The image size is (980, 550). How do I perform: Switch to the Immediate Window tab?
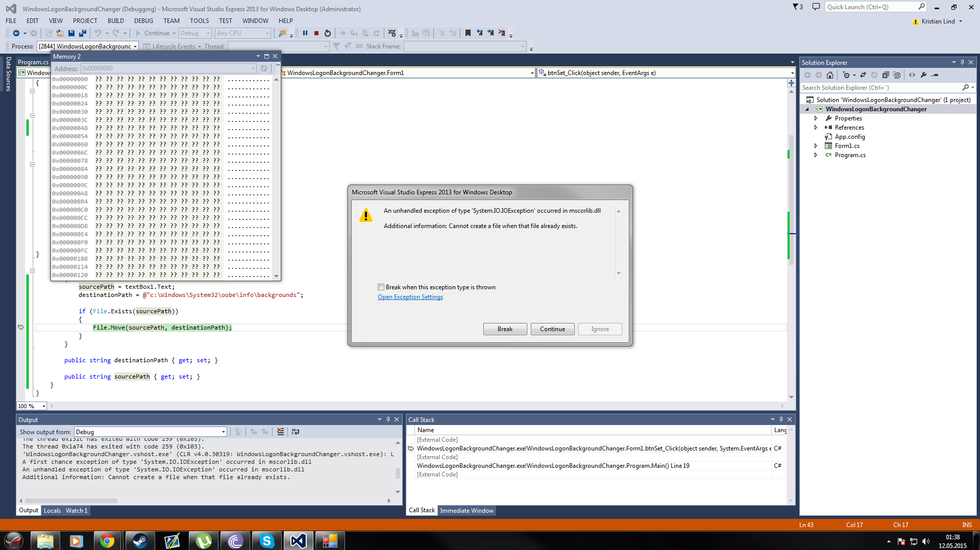467,511
